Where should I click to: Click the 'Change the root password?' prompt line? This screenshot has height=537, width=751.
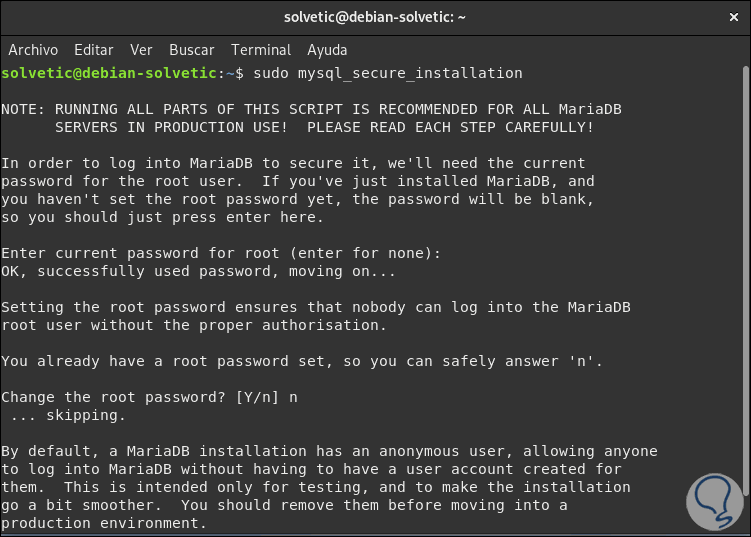(x=149, y=397)
